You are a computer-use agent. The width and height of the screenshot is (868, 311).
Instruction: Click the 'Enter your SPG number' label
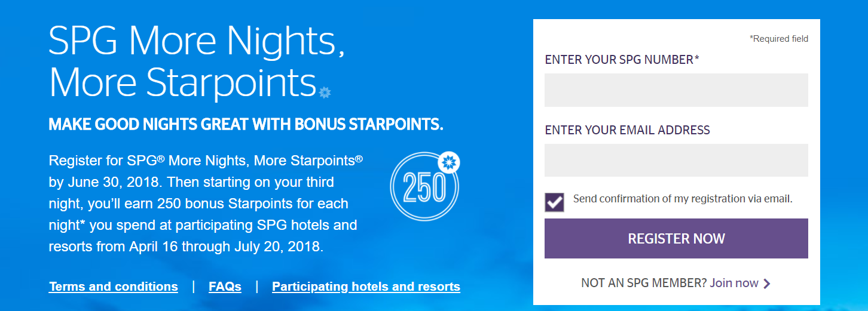click(x=622, y=60)
